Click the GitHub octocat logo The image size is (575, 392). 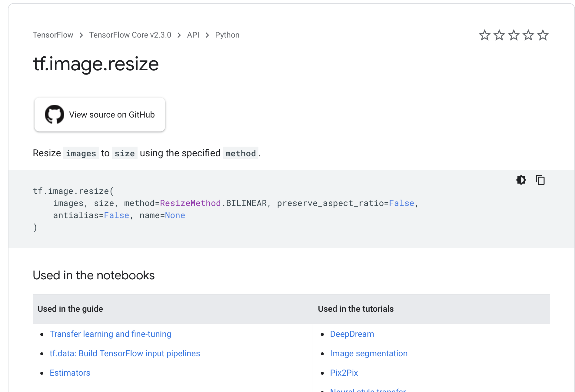tap(55, 115)
